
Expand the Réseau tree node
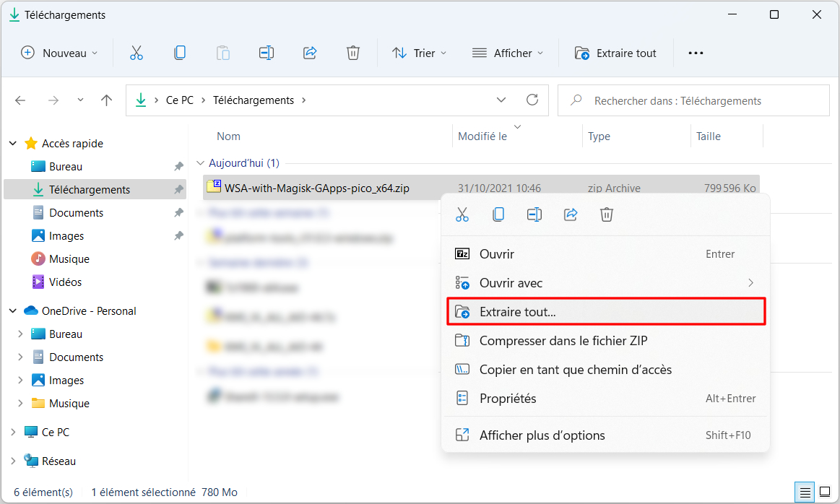[x=13, y=461]
